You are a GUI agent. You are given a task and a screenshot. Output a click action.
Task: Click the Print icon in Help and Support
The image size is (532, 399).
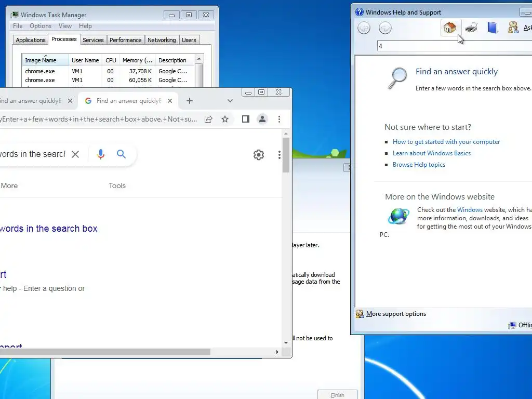471,28
